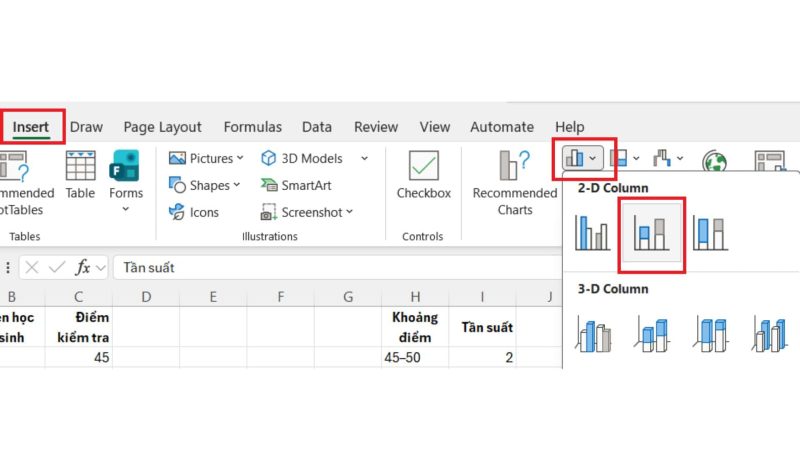Switch to the Draw tab
Screen dimensions: 800x450
click(86, 127)
